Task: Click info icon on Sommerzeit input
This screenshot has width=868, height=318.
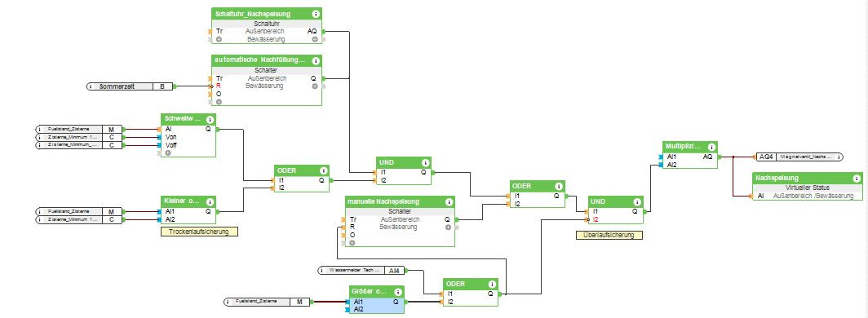Action: tap(91, 86)
